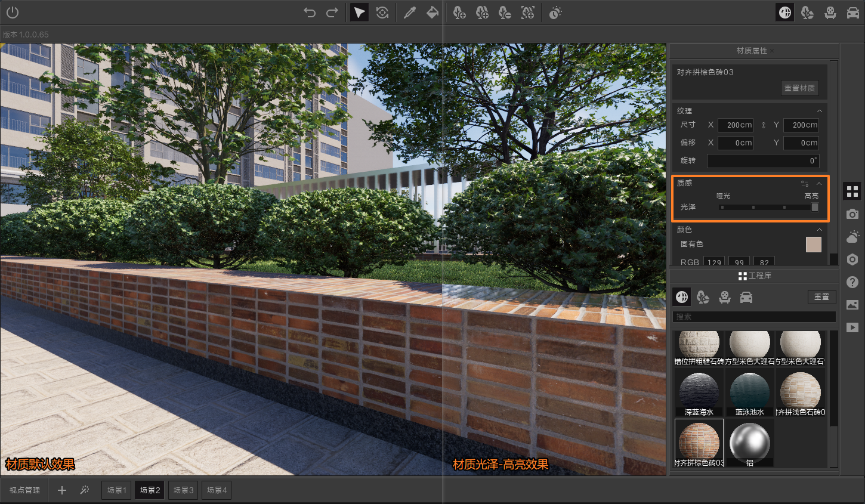Click the RGB red value 129 field

coord(714,261)
